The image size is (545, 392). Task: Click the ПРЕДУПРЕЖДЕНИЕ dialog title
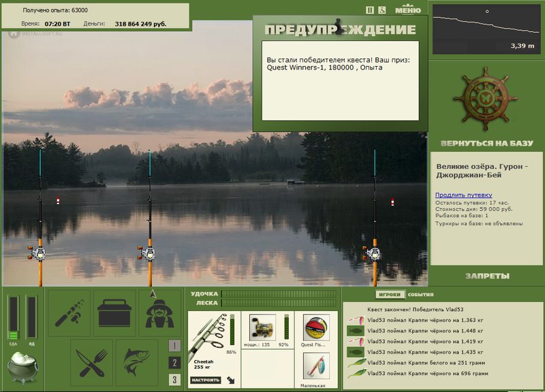click(340, 29)
